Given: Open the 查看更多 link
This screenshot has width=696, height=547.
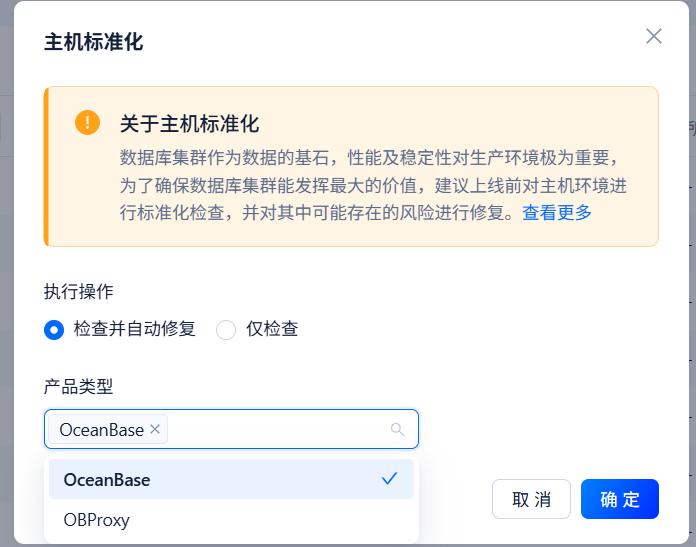Looking at the screenshot, I should click(x=557, y=212).
